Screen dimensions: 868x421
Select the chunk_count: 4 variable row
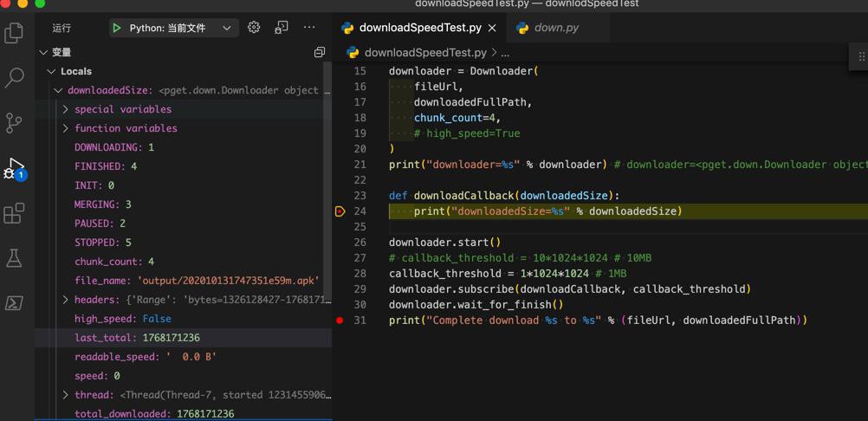(x=184, y=261)
